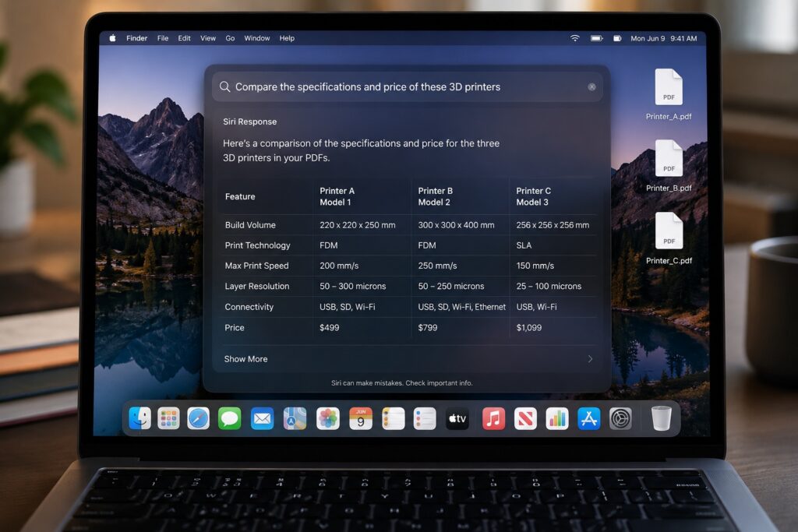Click the $1,099 price cell

tap(529, 328)
